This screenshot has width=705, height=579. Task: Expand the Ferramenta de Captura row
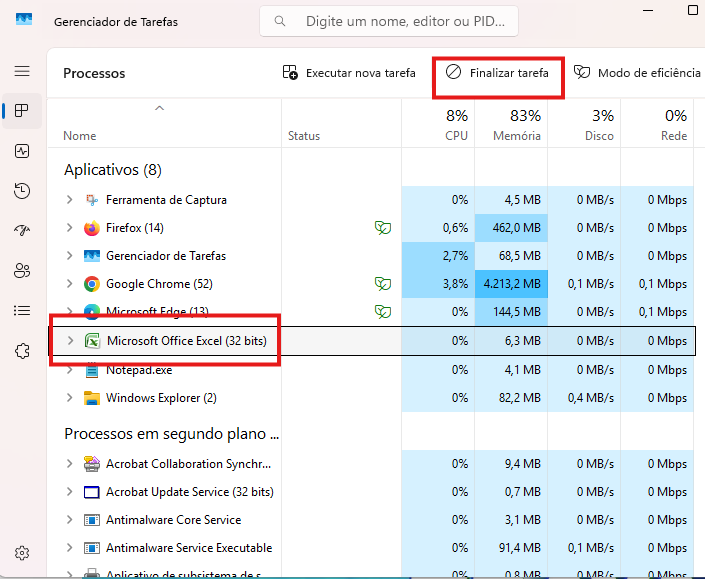click(70, 200)
